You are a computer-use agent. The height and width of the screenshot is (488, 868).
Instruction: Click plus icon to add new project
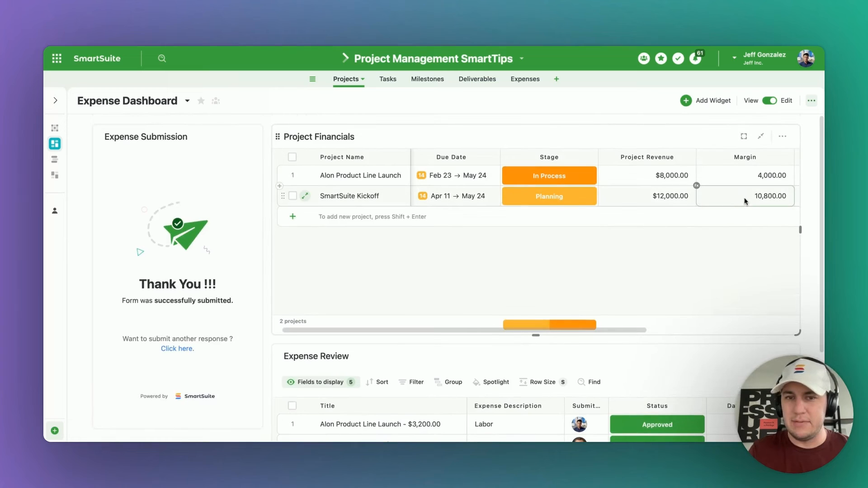[293, 216]
